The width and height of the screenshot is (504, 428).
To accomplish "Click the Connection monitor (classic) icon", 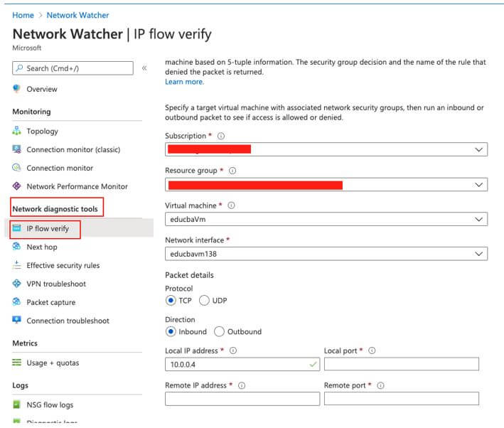I will (x=17, y=149).
